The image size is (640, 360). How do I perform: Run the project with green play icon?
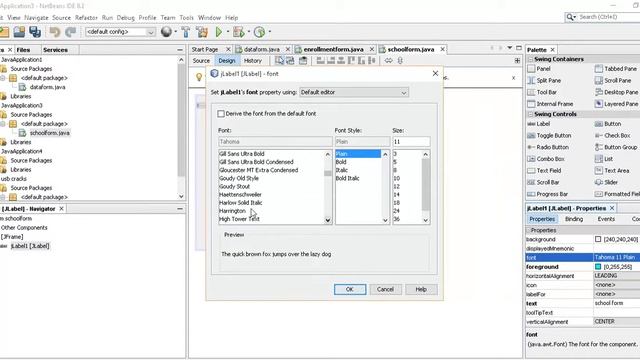coord(219,32)
